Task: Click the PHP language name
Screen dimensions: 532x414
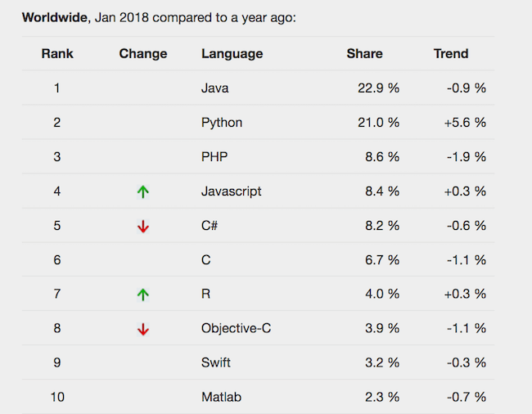Action: coord(214,157)
